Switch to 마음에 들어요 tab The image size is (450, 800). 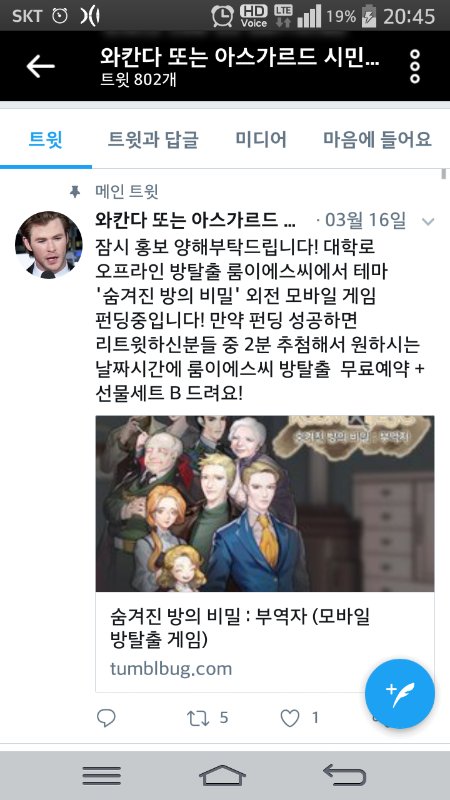tap(377, 139)
